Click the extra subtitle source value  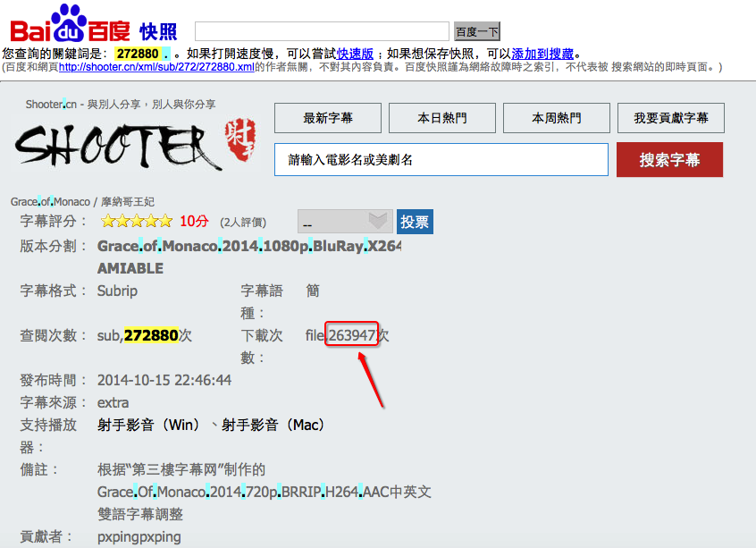(x=113, y=402)
